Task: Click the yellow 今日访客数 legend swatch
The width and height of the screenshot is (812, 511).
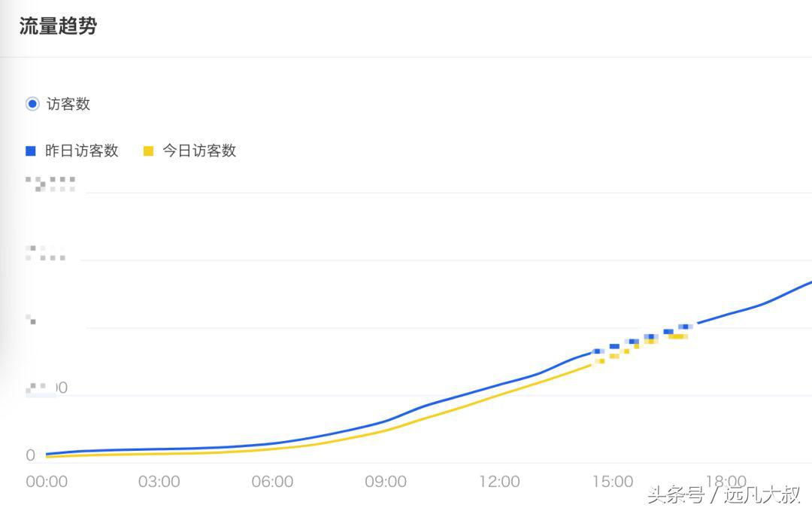Action: pos(148,151)
